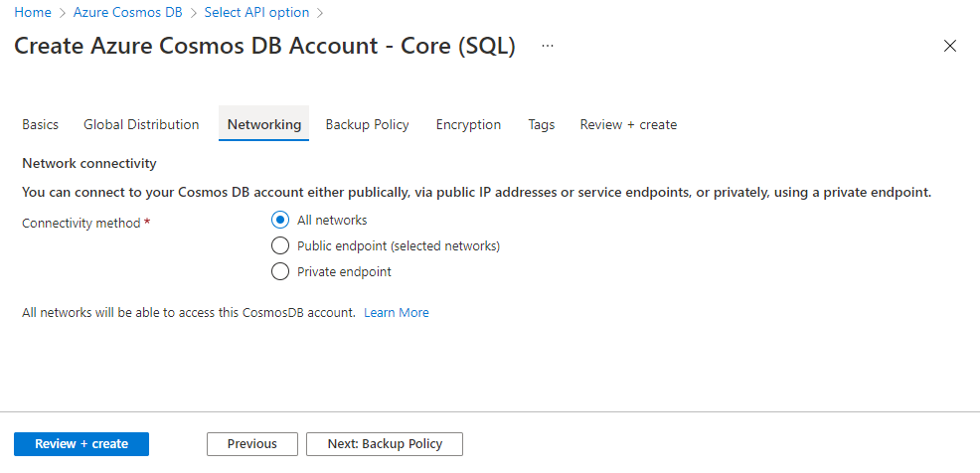Go to the Backup Policy tab
Viewport: 980px width, 473px height.
[x=367, y=124]
